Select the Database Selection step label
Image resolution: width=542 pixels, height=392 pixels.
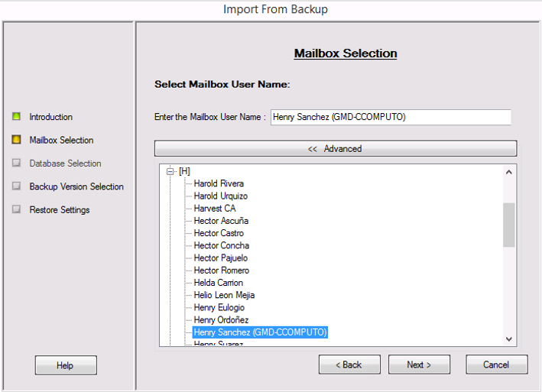65,164
